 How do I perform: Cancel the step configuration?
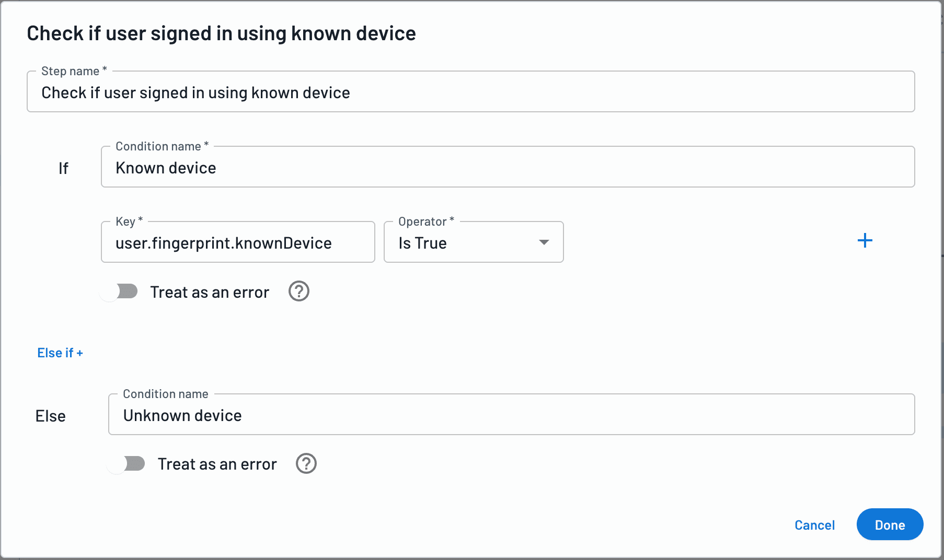pos(814,524)
